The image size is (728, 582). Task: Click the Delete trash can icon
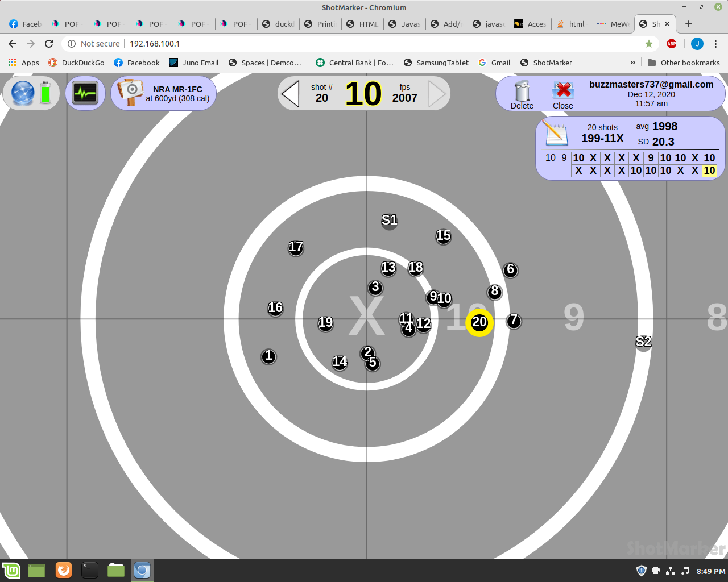(x=522, y=94)
